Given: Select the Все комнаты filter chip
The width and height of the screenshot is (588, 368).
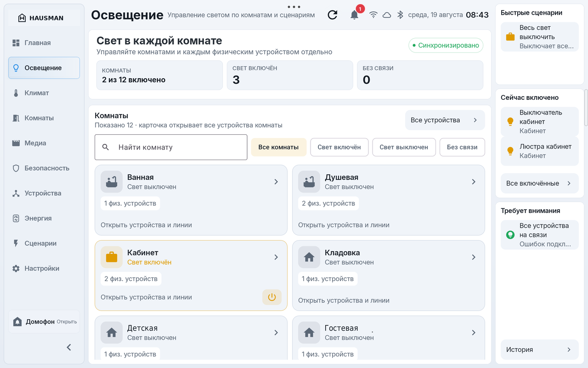Looking at the screenshot, I should click(279, 147).
